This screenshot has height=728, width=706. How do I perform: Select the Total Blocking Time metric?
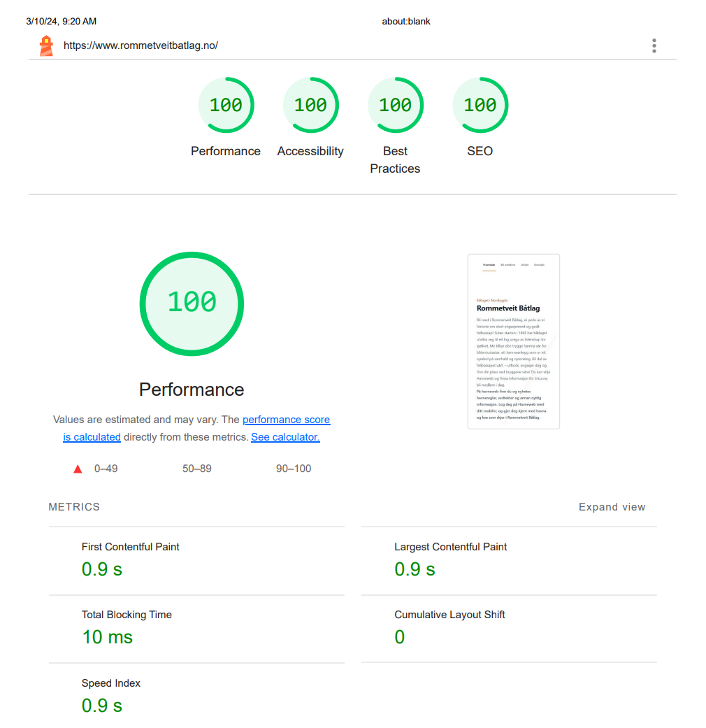[x=196, y=629]
